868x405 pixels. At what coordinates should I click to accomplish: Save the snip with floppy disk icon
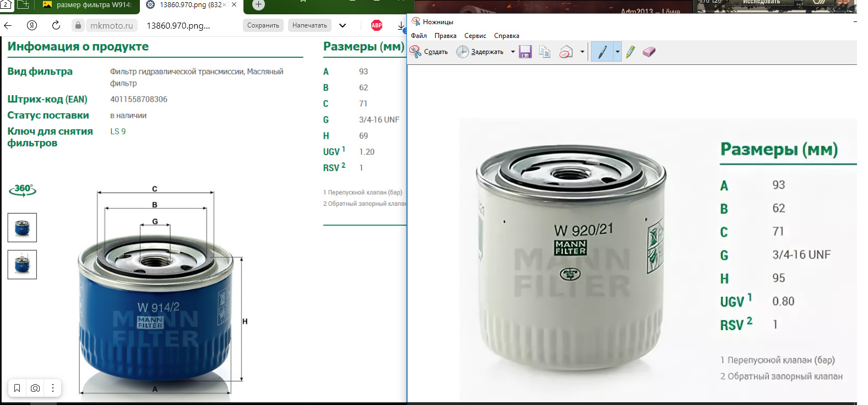pyautogui.click(x=525, y=52)
